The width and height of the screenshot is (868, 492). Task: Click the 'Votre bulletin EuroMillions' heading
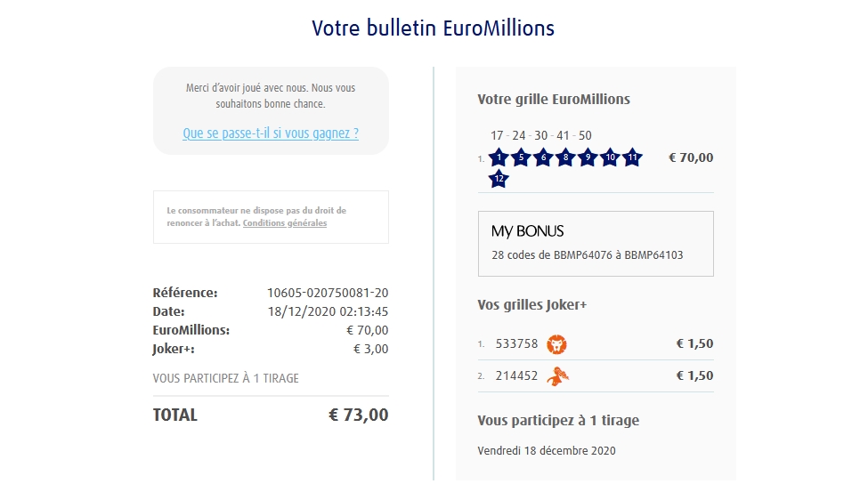(433, 28)
